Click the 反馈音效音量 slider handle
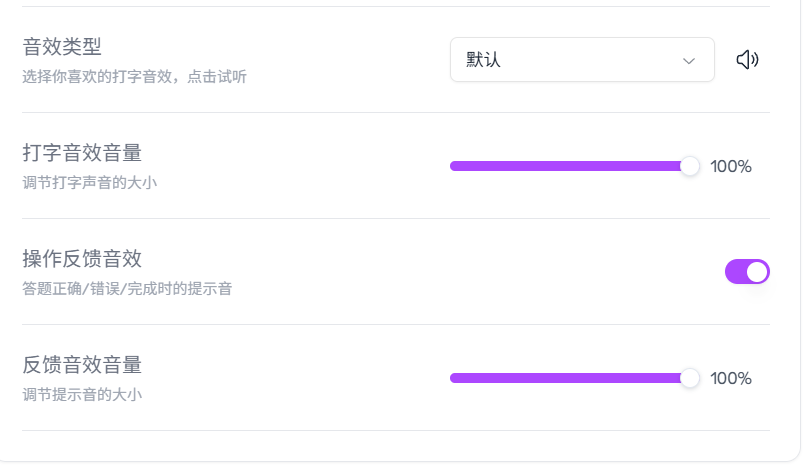811x474 pixels. (x=689, y=378)
